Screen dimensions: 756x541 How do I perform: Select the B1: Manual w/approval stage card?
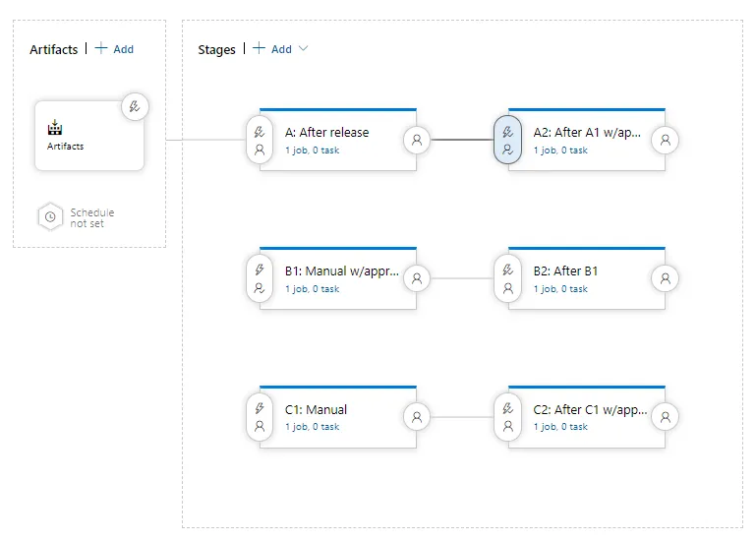pos(341,271)
